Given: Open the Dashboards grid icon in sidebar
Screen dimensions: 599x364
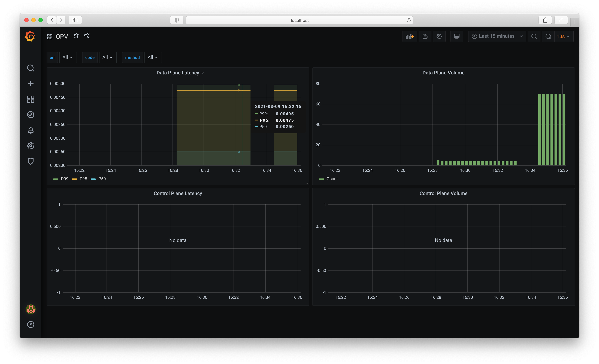Looking at the screenshot, I should pos(31,99).
